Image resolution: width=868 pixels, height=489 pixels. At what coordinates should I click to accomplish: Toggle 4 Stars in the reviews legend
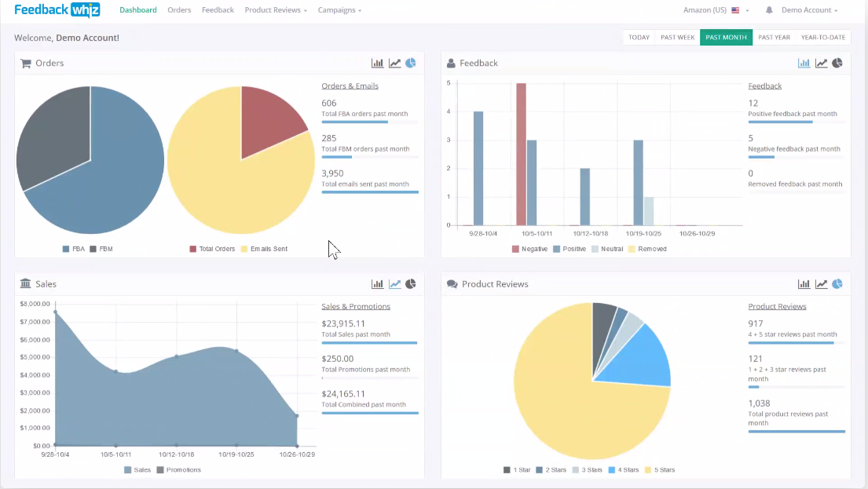(x=624, y=469)
